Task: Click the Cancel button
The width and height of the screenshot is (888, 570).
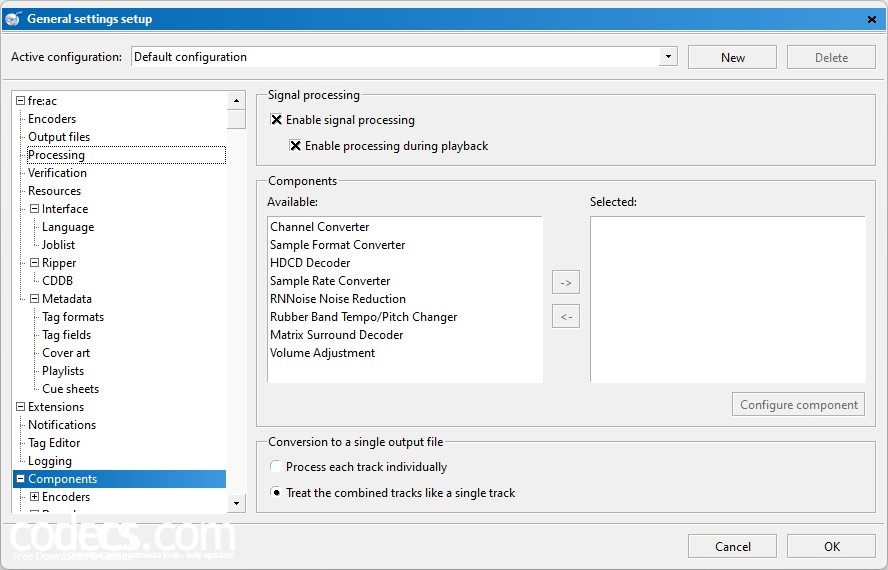Action: point(732,546)
